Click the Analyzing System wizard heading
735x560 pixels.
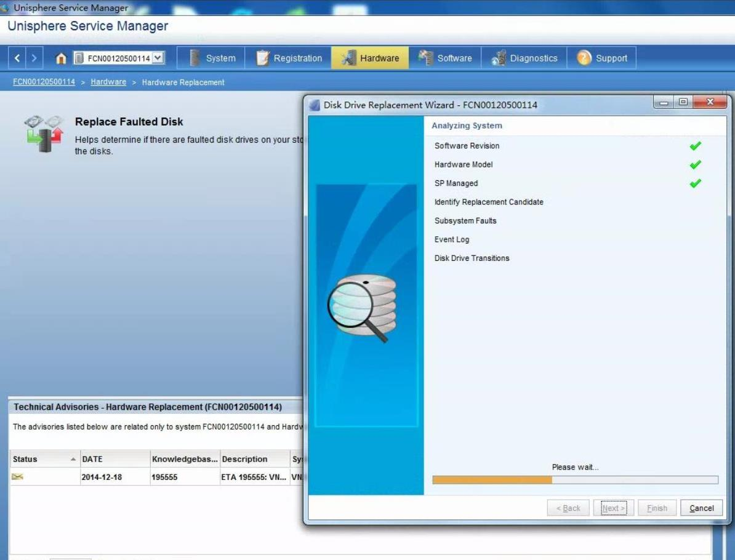[467, 126]
